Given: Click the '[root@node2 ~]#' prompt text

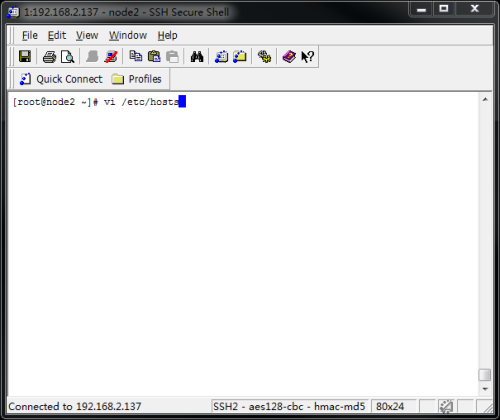Looking at the screenshot, I should click(x=55, y=102).
